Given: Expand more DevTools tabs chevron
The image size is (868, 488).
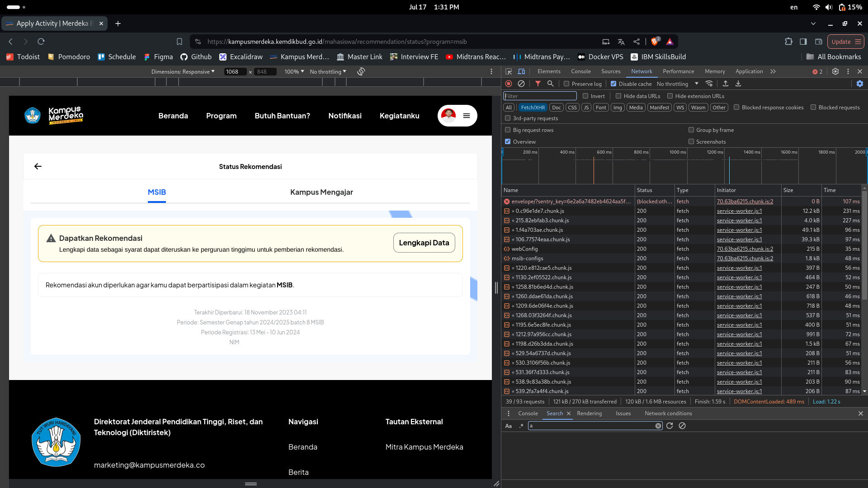Looking at the screenshot, I should click(x=773, y=71).
